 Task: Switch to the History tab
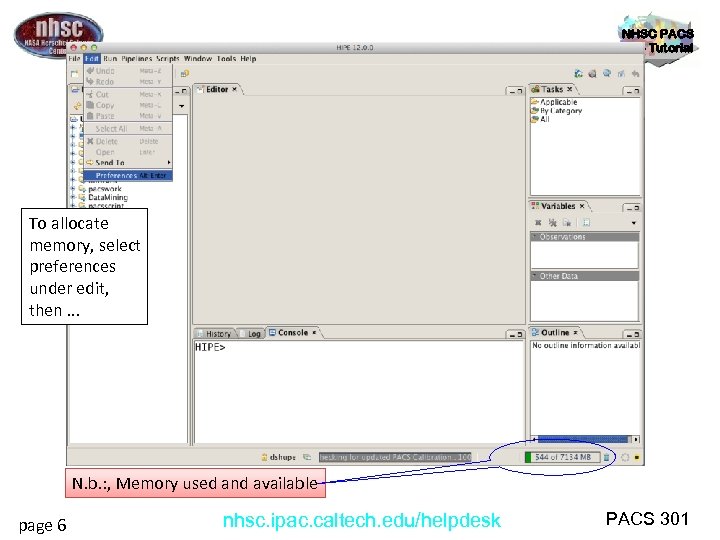click(214, 334)
